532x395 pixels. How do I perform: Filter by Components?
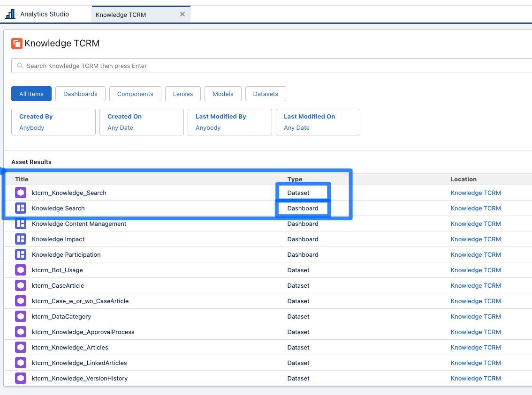point(135,94)
